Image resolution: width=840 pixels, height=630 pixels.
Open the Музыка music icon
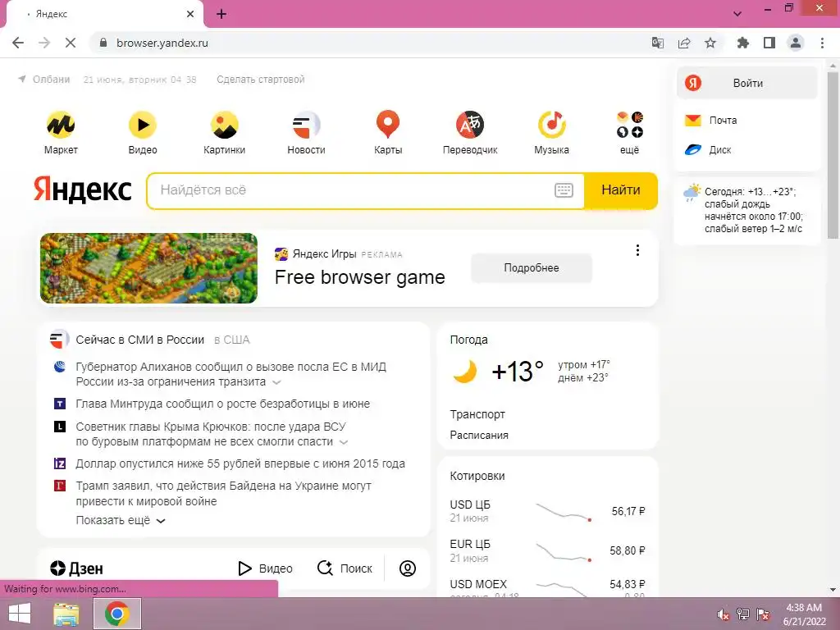pos(552,125)
